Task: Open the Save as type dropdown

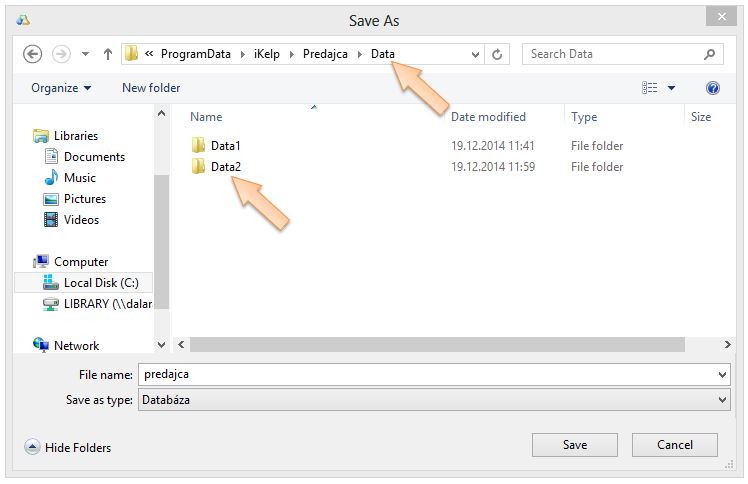Action: click(723, 400)
